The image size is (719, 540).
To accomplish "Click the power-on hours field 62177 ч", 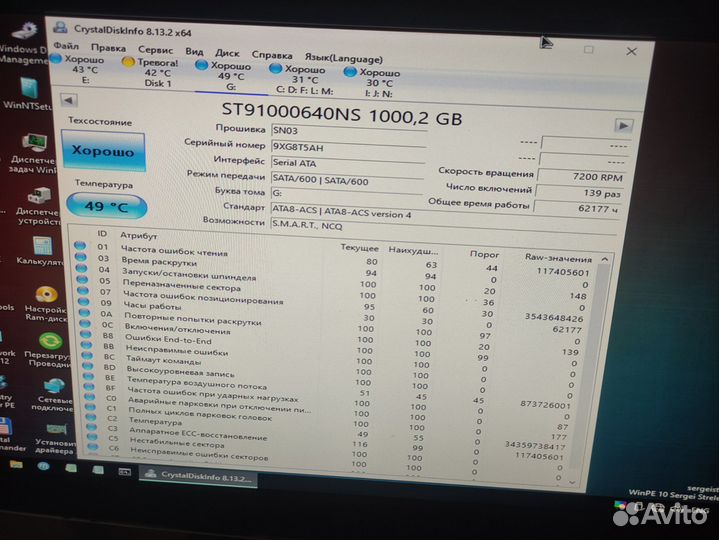I will [577, 208].
